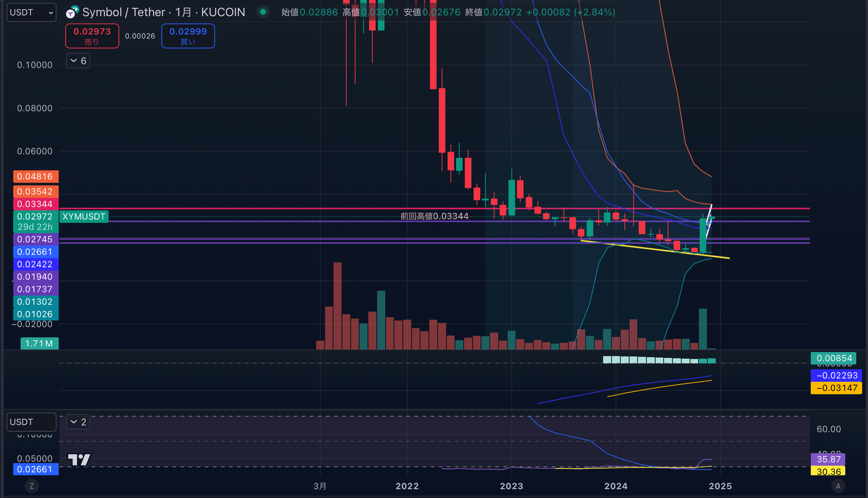Click the 0.02972 current price label
The image size is (868, 498).
pos(36,222)
